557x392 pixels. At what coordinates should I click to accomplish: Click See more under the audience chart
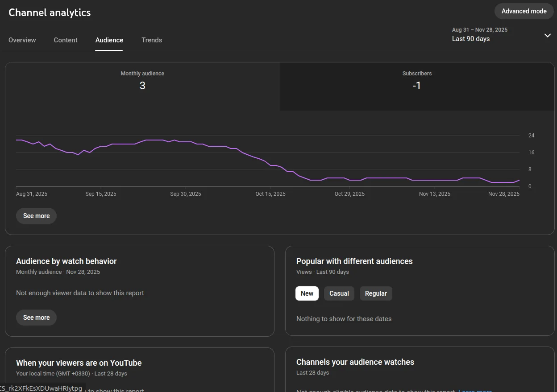click(36, 216)
